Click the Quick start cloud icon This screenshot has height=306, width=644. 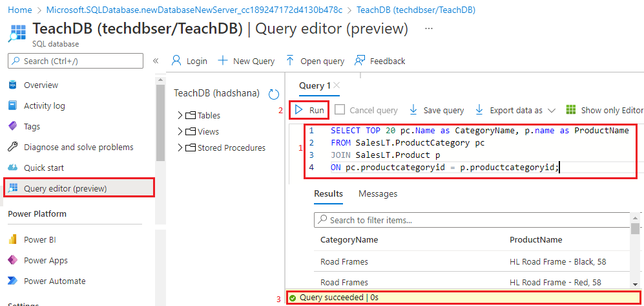pyautogui.click(x=13, y=168)
